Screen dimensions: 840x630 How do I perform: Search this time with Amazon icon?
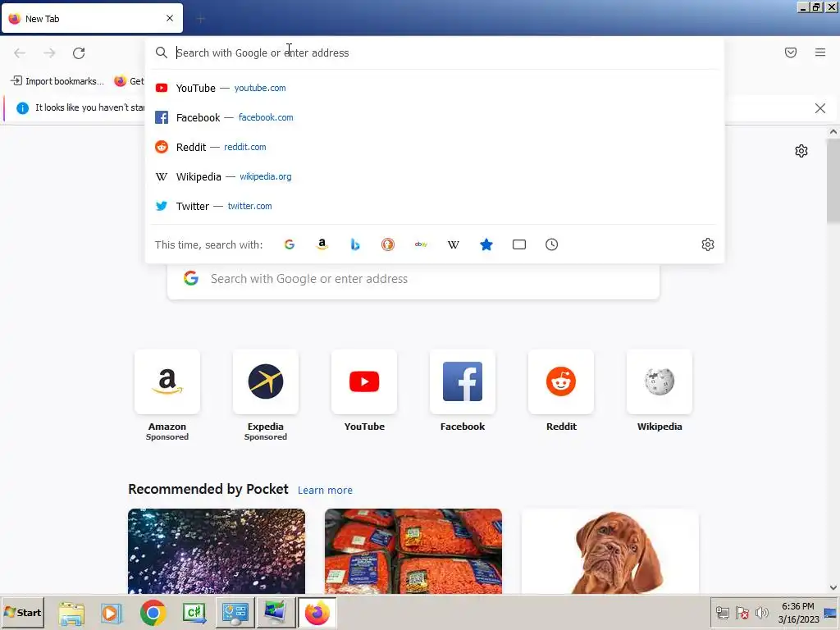point(322,244)
